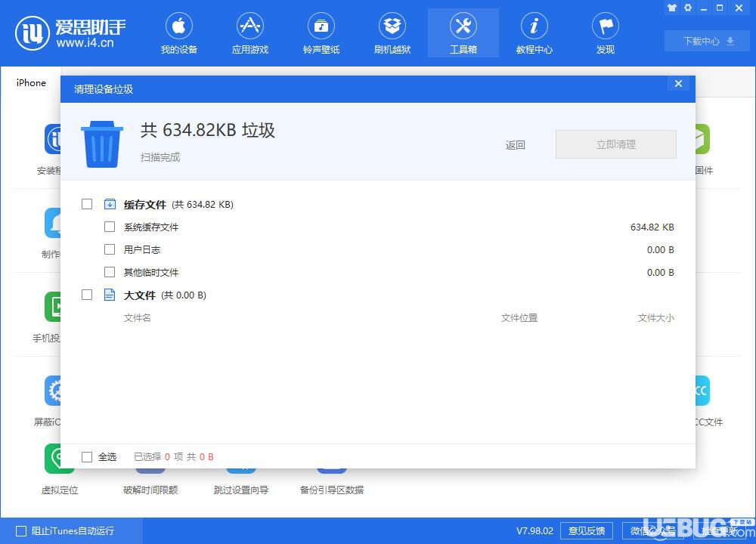Click version number V7.98.02
756x544 pixels.
pos(534,531)
